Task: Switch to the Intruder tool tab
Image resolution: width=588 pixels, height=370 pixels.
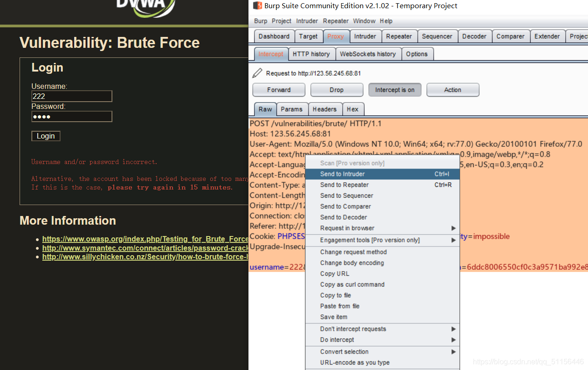Action: (x=365, y=36)
